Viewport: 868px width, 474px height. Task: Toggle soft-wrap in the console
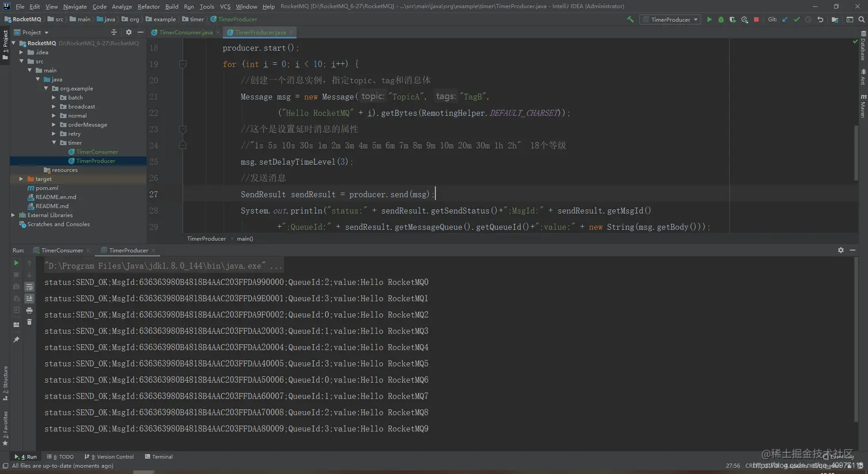point(29,287)
